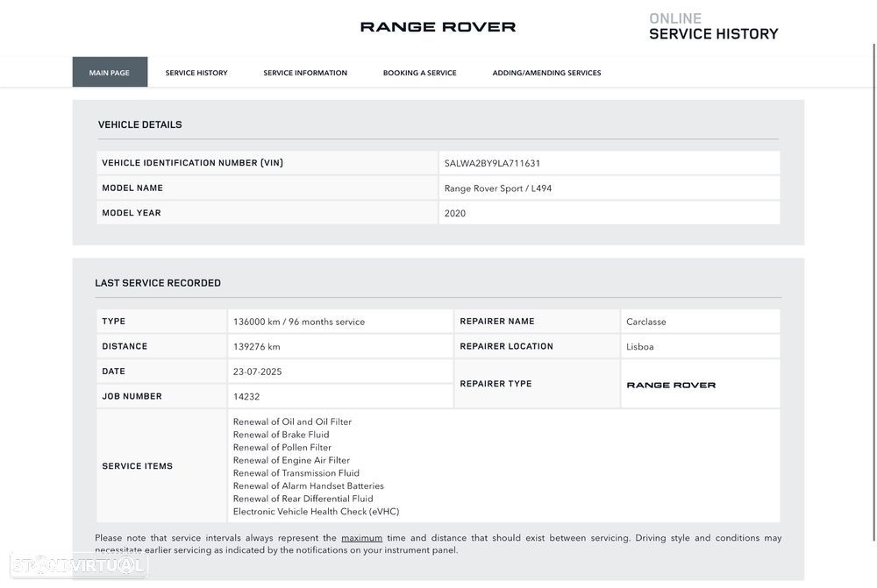Click the Job Number label
Viewport: 877px width, 588px height.
pyautogui.click(x=132, y=396)
